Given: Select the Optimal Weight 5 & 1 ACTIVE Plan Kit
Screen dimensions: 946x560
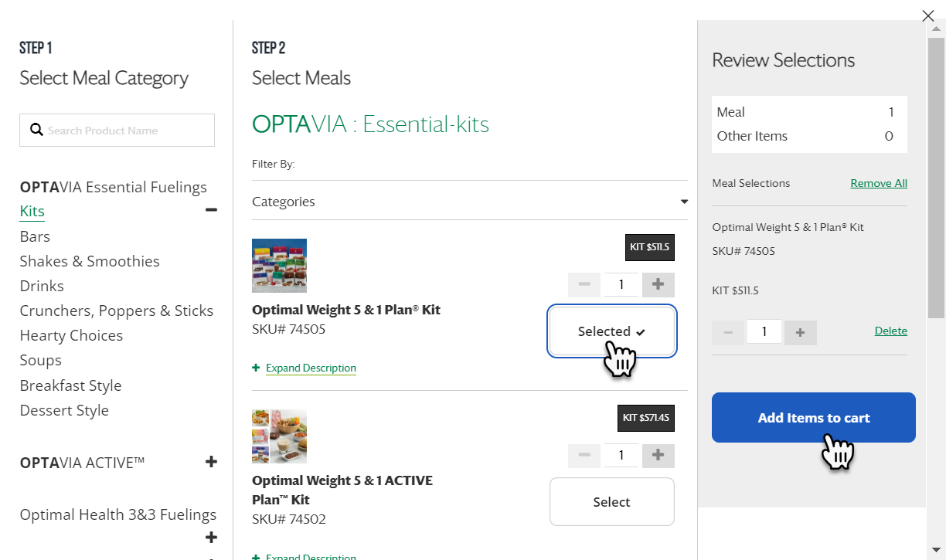Looking at the screenshot, I should (611, 501).
